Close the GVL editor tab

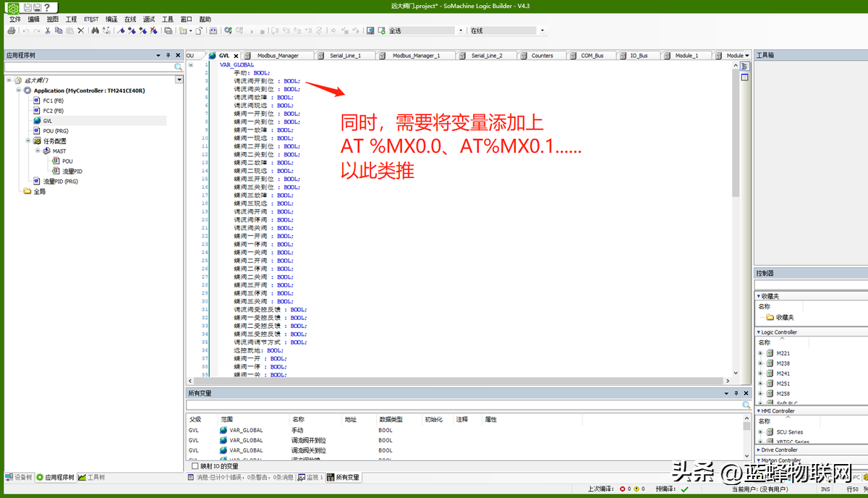pos(236,56)
